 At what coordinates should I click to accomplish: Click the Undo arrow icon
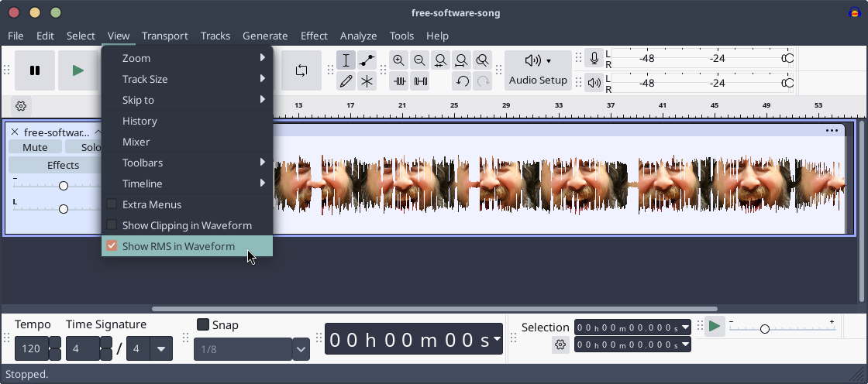click(462, 81)
